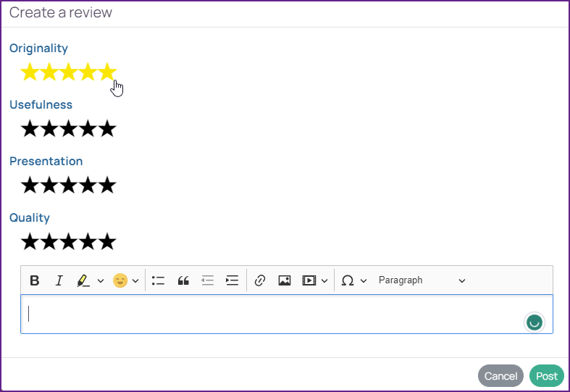Expand the emoji picker dropdown arrow
570x392 pixels.
click(135, 280)
